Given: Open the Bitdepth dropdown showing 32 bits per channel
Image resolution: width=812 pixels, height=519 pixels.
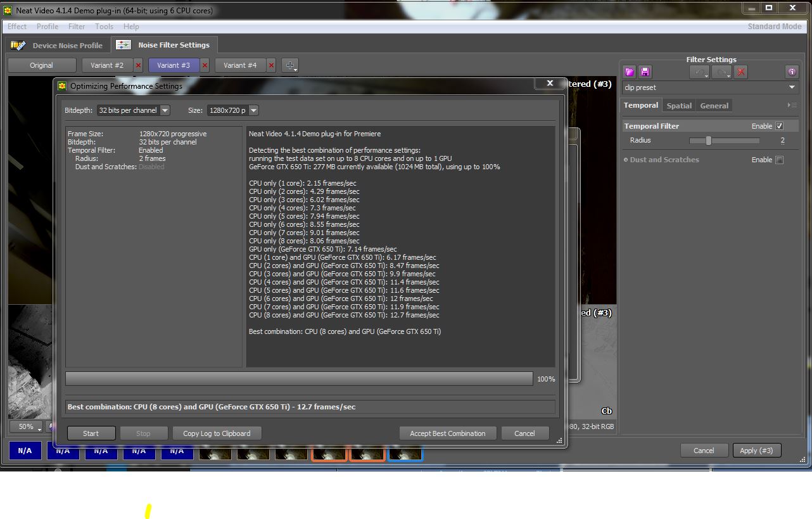Looking at the screenshot, I should pyautogui.click(x=133, y=110).
